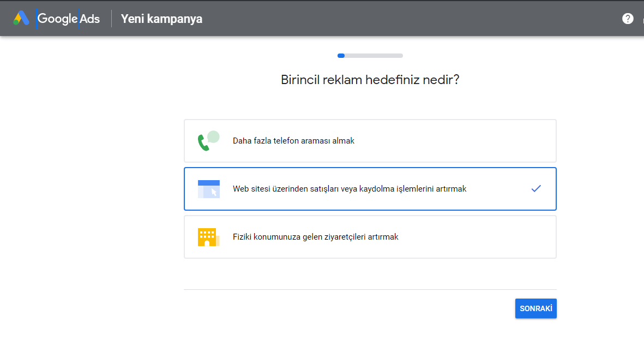Screen dimensions: 644x351
Task: Click the blue checkmark on the selected goal
Action: (x=536, y=189)
